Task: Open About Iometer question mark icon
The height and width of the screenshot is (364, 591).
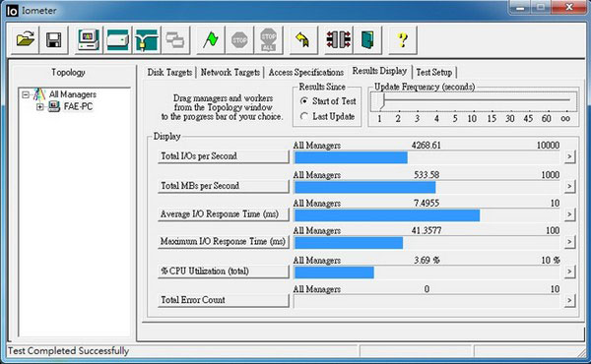Action: click(x=402, y=39)
